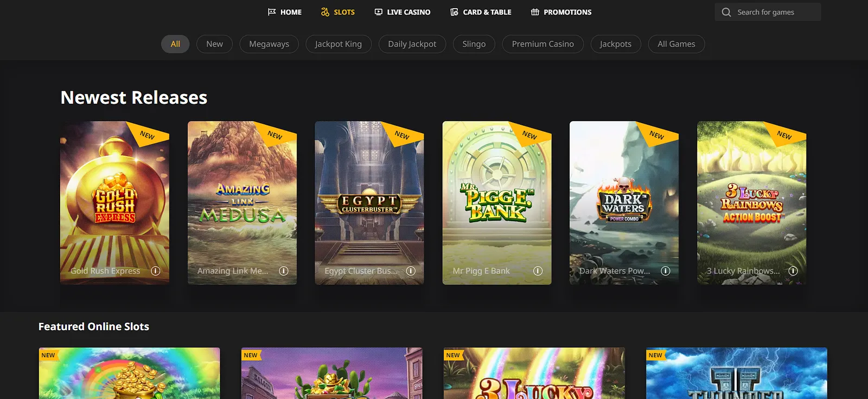Click info icon on Egypt Cluster Buster

pyautogui.click(x=411, y=271)
